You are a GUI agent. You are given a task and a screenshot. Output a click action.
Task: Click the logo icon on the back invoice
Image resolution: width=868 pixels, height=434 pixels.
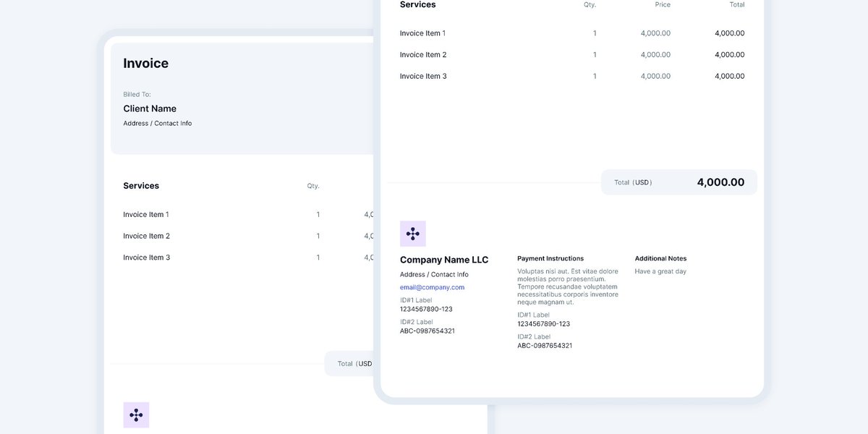[136, 415]
